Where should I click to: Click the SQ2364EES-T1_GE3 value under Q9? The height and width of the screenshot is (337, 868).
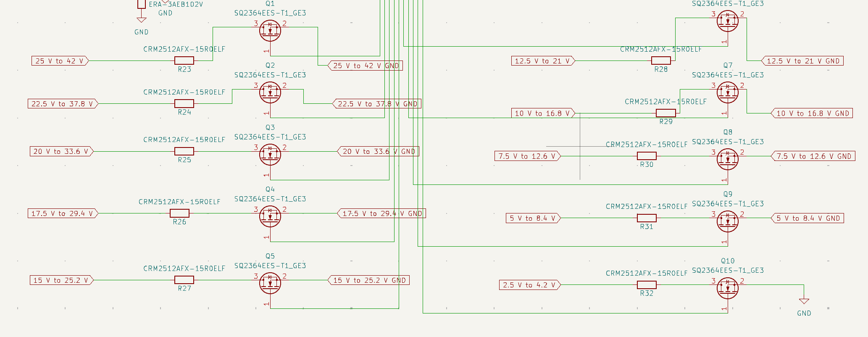pyautogui.click(x=728, y=204)
